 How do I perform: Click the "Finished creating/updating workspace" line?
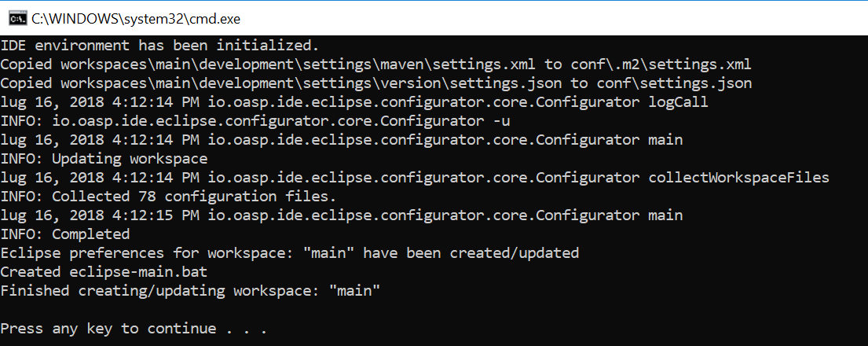pyautogui.click(x=190, y=290)
